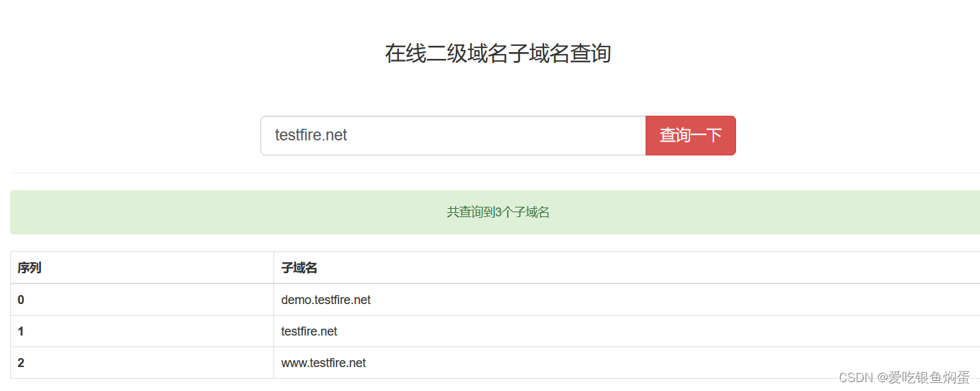Click the digit 3 in the result count message
980x391 pixels.
pyautogui.click(x=498, y=212)
